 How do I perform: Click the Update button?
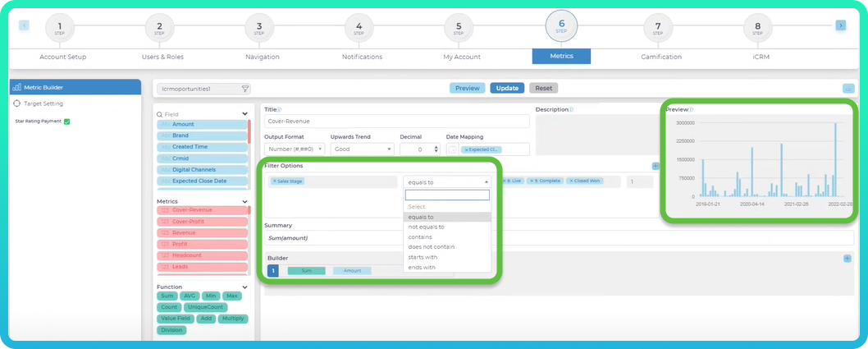click(507, 88)
